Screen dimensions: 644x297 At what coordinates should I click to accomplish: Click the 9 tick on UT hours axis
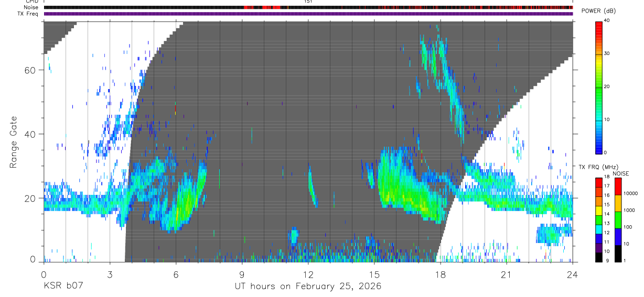(x=242, y=274)
